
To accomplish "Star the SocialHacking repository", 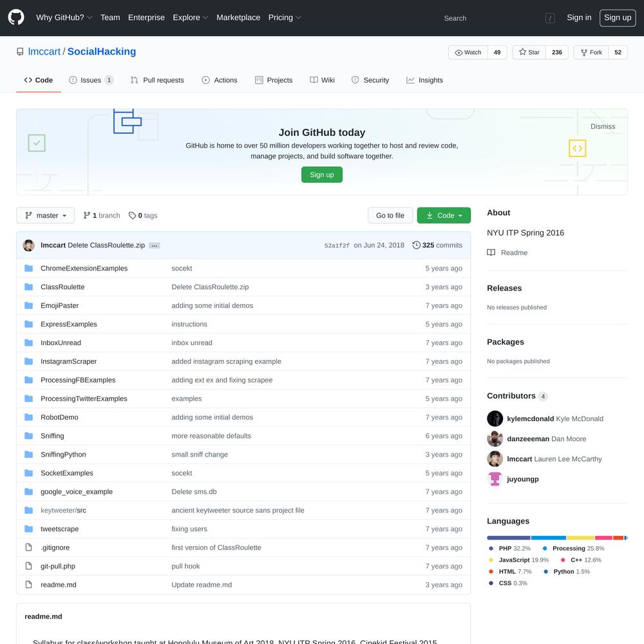I will 529,52.
